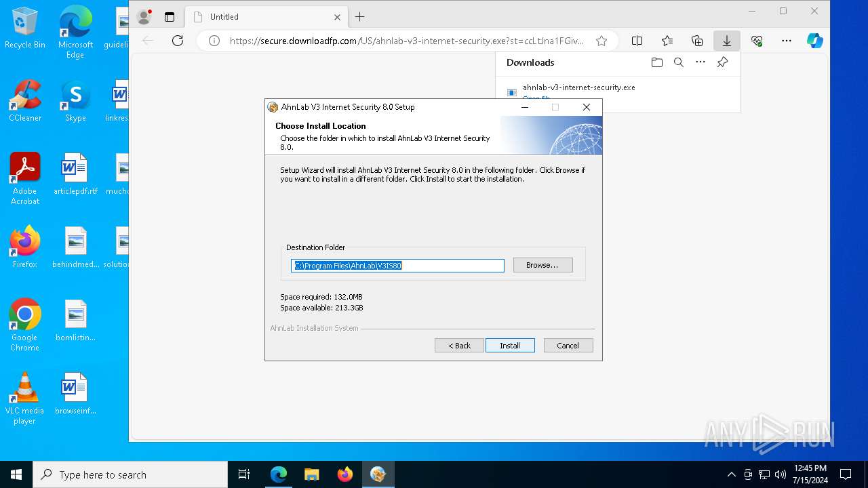Open Recycle Bin desktop icon
The image size is (868, 488).
[x=25, y=28]
